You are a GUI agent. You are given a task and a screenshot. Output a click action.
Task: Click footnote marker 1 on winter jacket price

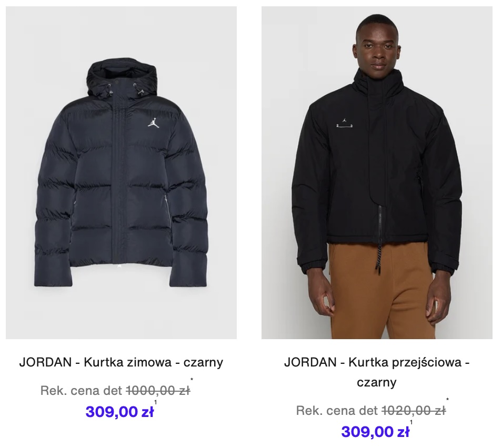point(156,402)
